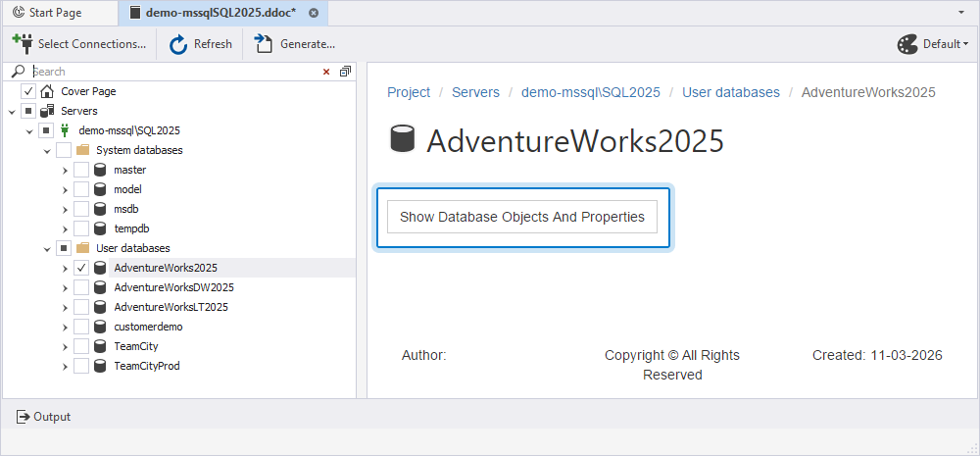Screen dimensions: 980x456
Task: Uncheck the Cover Page checkbox
Action: click(x=28, y=91)
